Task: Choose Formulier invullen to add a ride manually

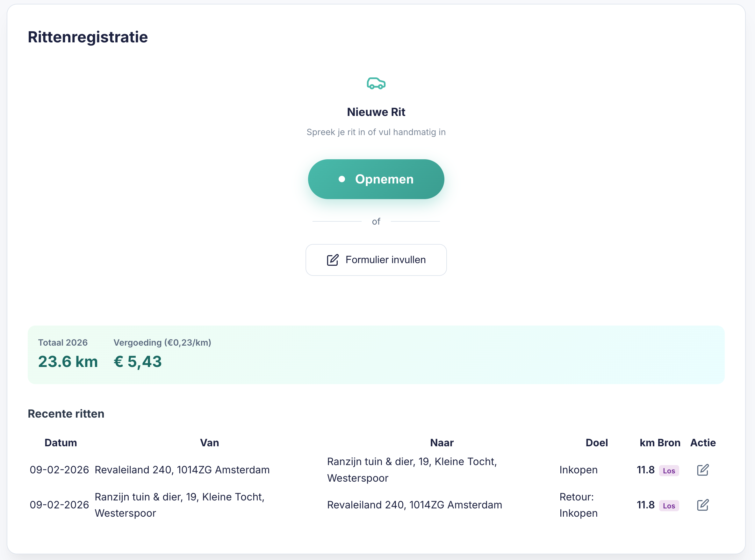Action: point(376,260)
